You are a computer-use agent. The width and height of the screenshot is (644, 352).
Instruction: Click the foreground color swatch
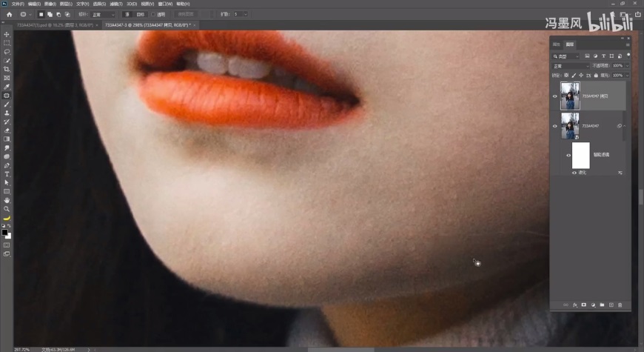point(4,233)
